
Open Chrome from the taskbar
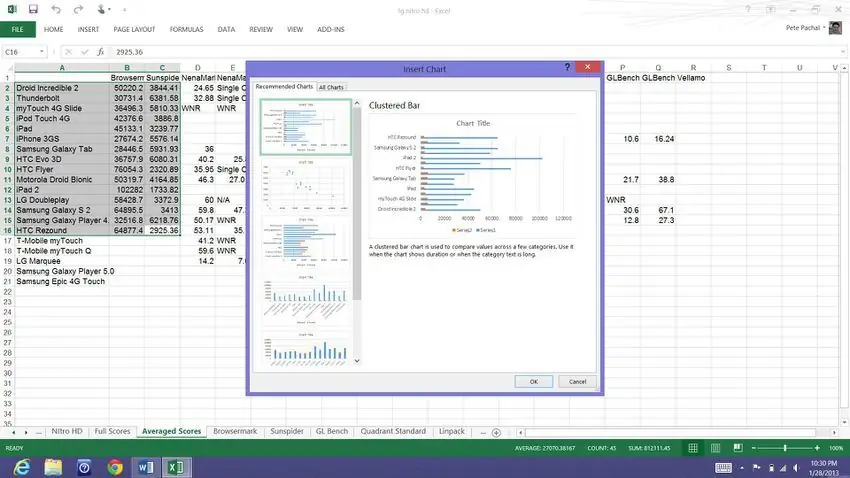click(114, 467)
